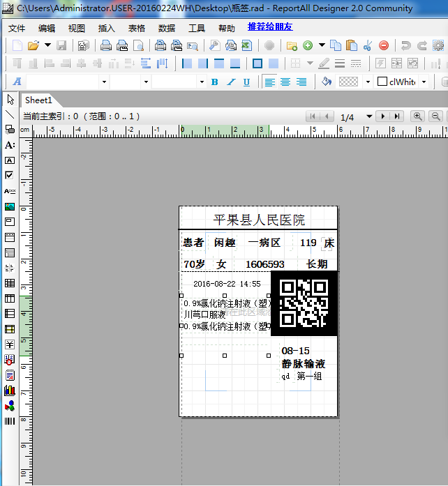
Task: Click the Copy icon in the toolbar
Action: point(336,45)
